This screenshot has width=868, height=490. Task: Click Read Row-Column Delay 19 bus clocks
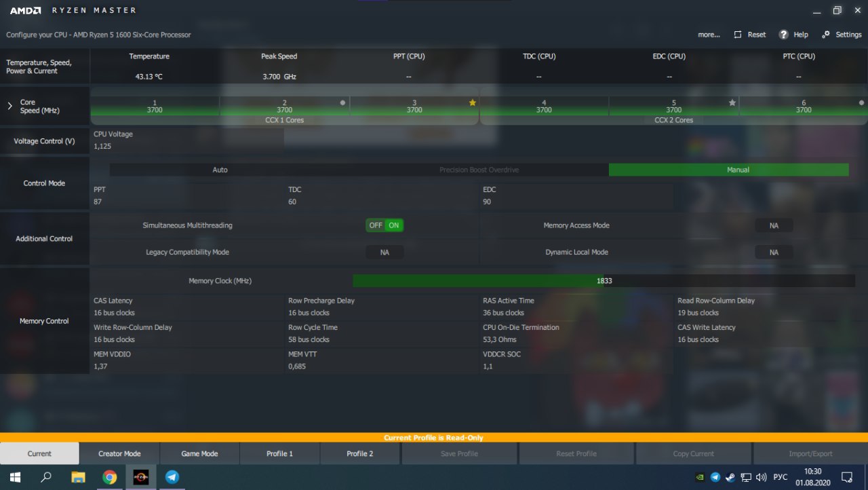(698, 313)
